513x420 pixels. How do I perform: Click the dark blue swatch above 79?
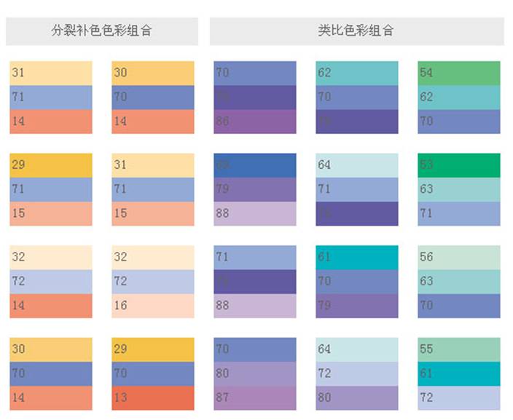tap(255, 165)
